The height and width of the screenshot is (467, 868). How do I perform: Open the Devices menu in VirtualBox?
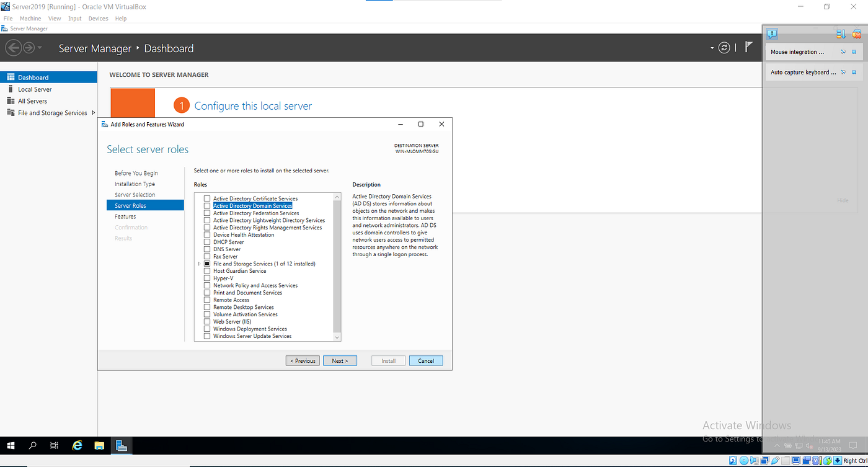[98, 18]
